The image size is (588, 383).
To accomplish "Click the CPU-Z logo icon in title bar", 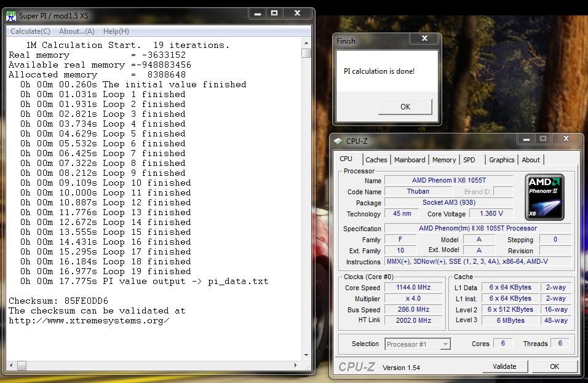I will [338, 141].
